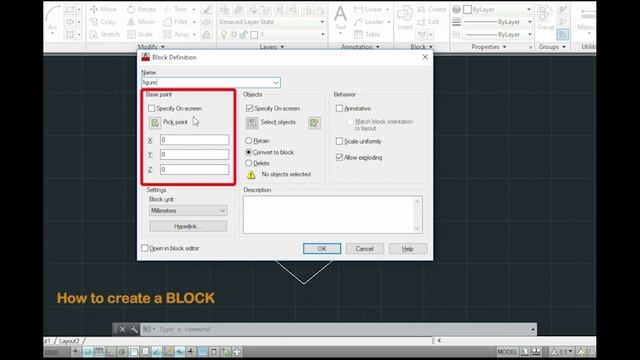Enable Scale uniformly checkbox
This screenshot has width=640, height=360.
tap(339, 141)
